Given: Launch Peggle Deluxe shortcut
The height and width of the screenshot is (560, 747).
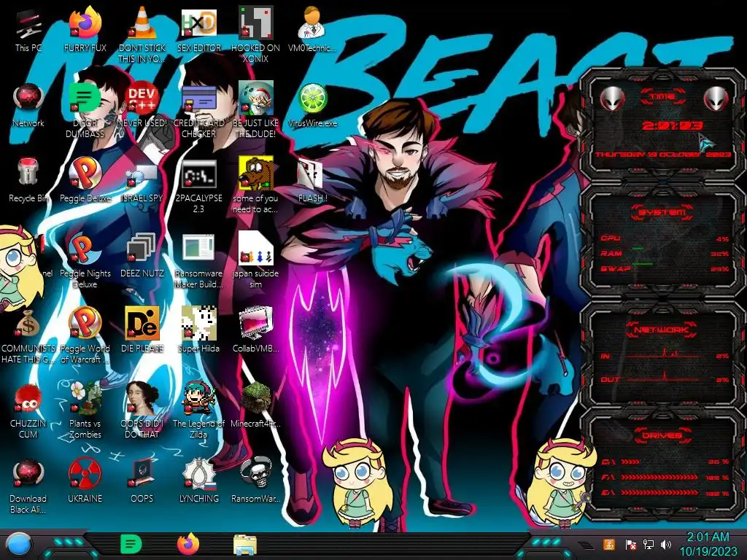Looking at the screenshot, I should (85, 180).
